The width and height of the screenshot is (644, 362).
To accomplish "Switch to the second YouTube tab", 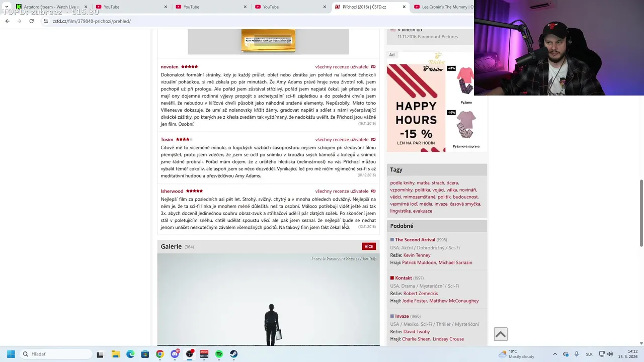I will coord(210,7).
